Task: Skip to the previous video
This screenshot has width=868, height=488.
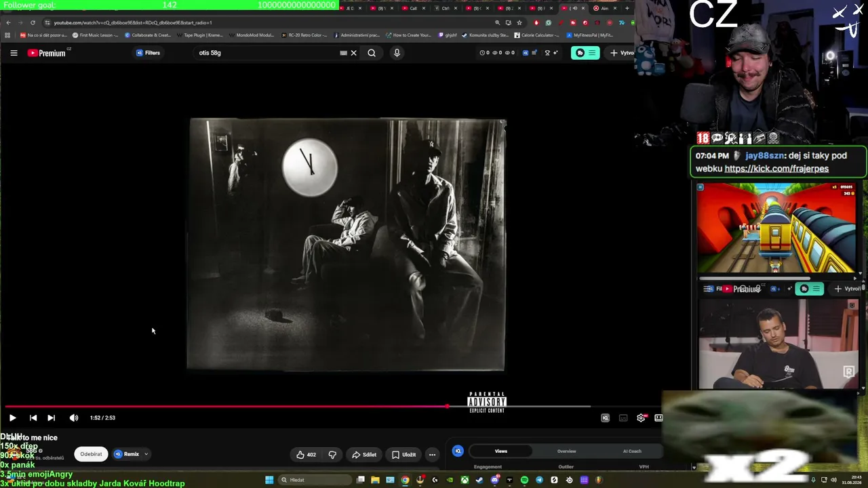Action: click(33, 418)
